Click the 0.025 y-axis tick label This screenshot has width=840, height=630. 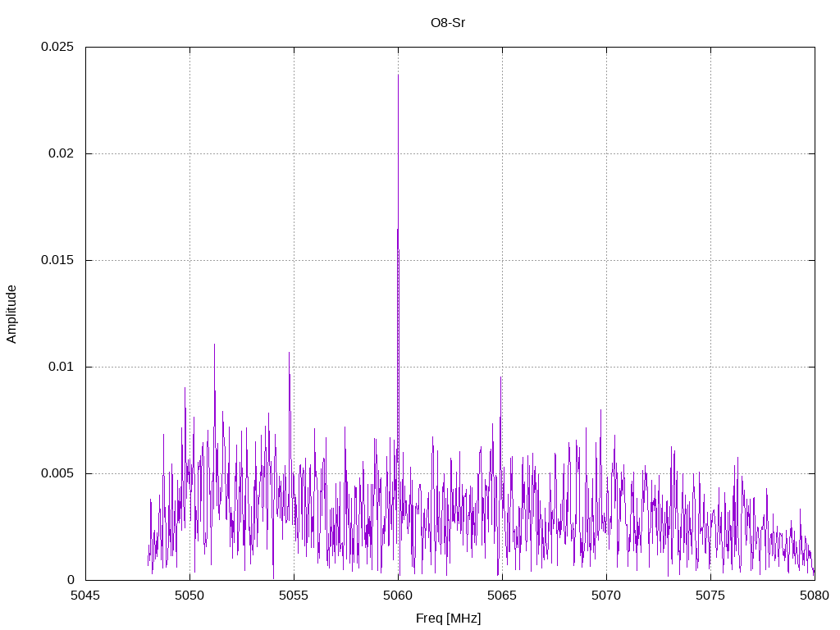point(57,47)
